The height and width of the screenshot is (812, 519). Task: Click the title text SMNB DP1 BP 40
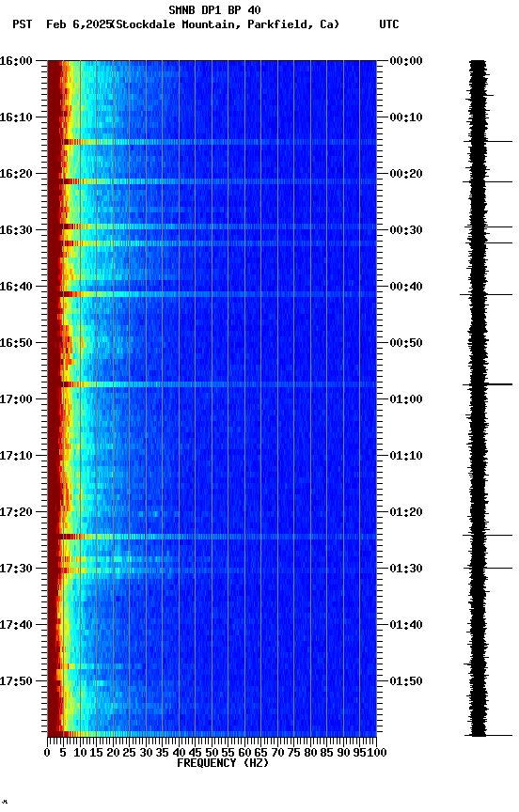coord(214,9)
